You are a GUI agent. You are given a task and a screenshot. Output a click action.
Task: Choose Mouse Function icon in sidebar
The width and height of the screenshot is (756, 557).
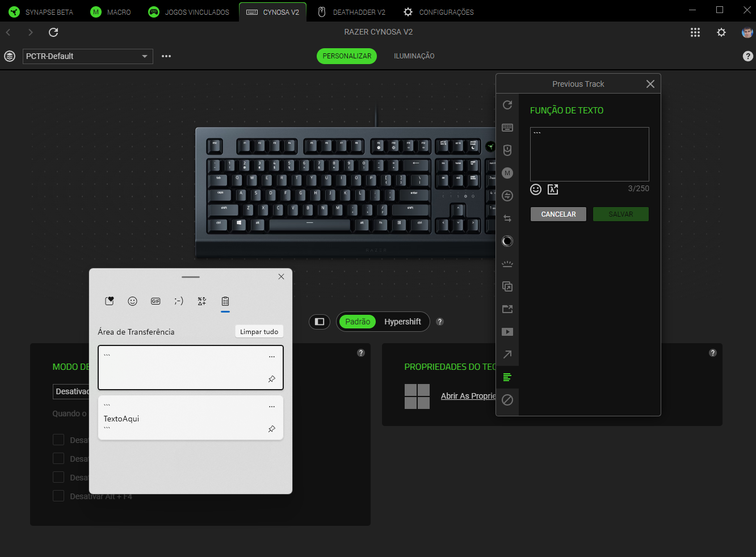pyautogui.click(x=507, y=150)
